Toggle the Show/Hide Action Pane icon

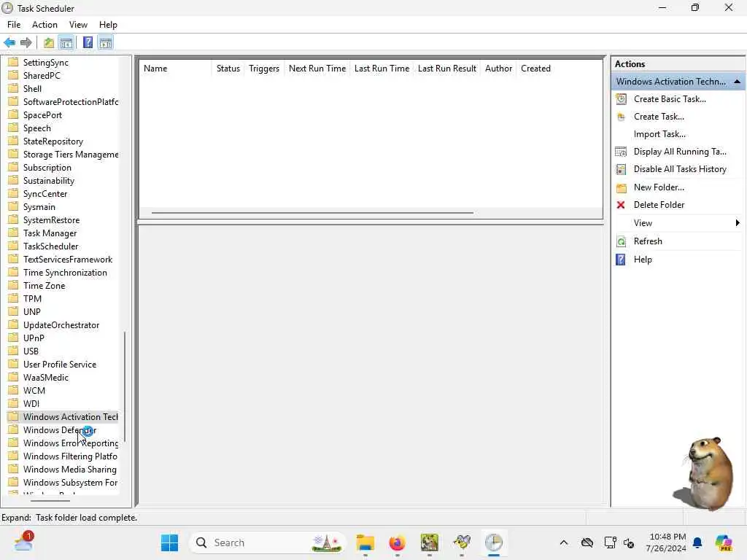[105, 42]
